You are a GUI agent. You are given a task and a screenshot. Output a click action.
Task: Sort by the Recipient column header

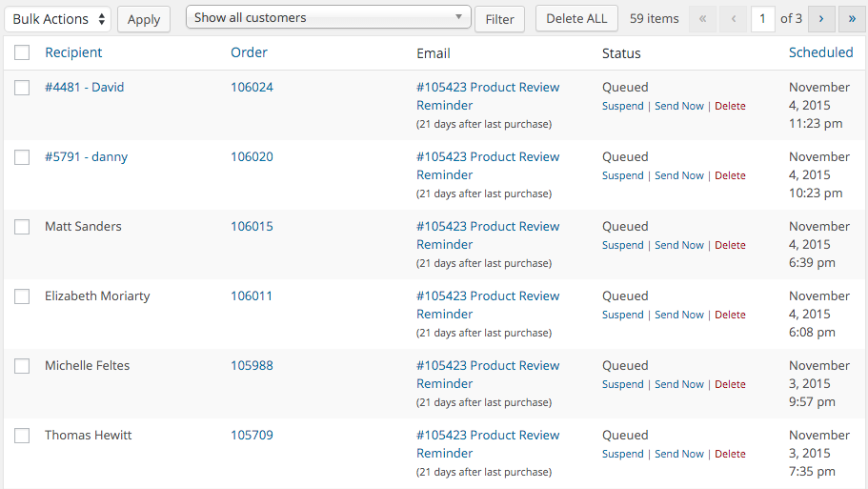[73, 52]
